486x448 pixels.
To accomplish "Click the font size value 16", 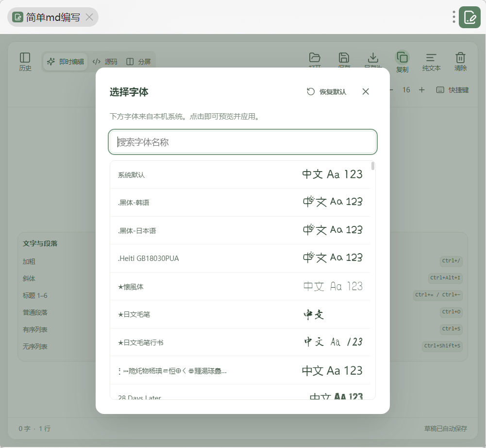I will click(x=406, y=90).
